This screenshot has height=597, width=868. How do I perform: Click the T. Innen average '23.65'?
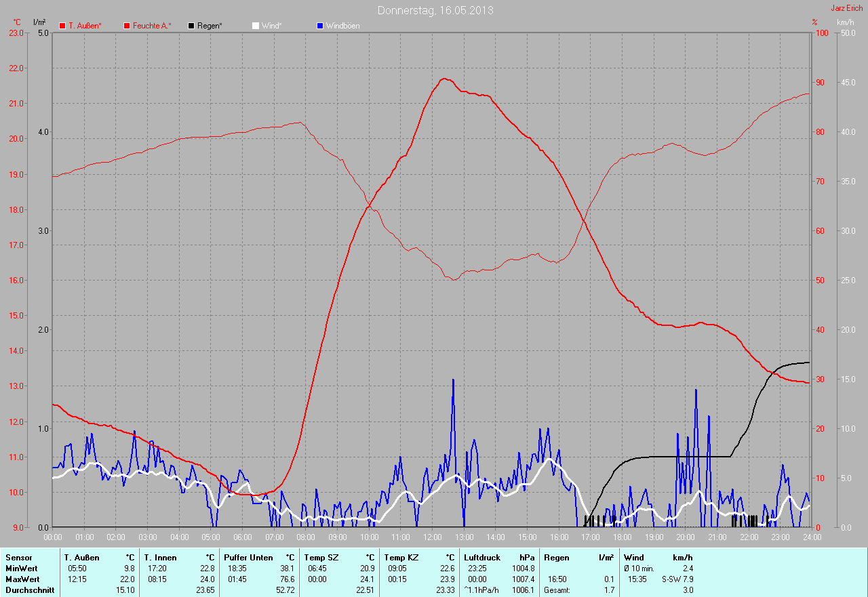[205, 590]
